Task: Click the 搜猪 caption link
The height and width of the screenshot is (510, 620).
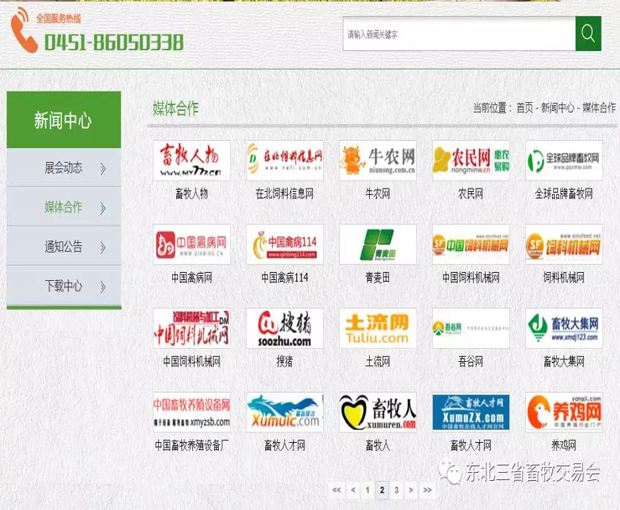Action: coord(285,361)
